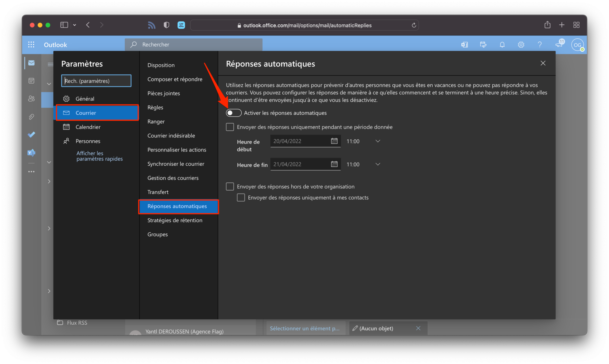The height and width of the screenshot is (364, 609).
Task: Check send replies only during a period
Action: 230,127
